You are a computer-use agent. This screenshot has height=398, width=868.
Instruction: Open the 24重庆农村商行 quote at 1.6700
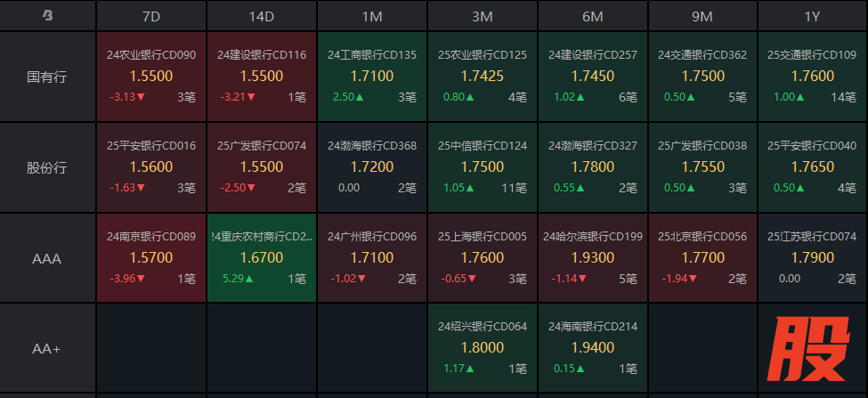point(262,258)
